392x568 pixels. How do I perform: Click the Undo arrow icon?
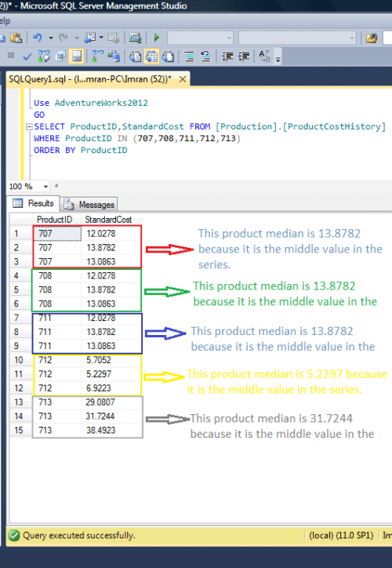pyautogui.click(x=38, y=38)
